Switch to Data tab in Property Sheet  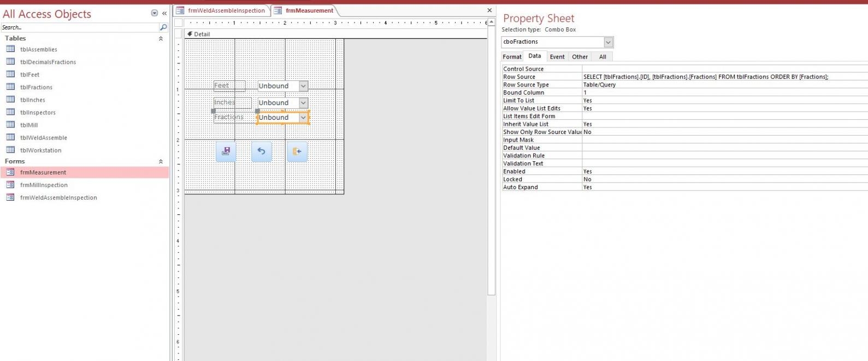(535, 56)
